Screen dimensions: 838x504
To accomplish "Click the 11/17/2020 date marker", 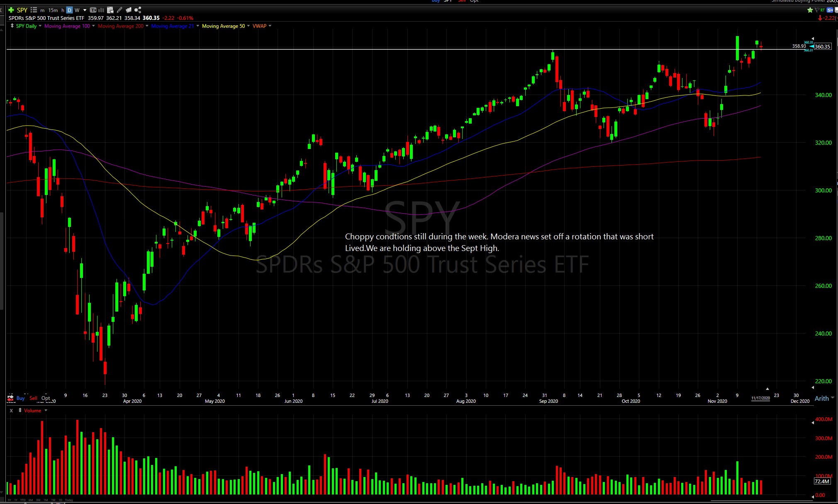I will click(x=760, y=398).
